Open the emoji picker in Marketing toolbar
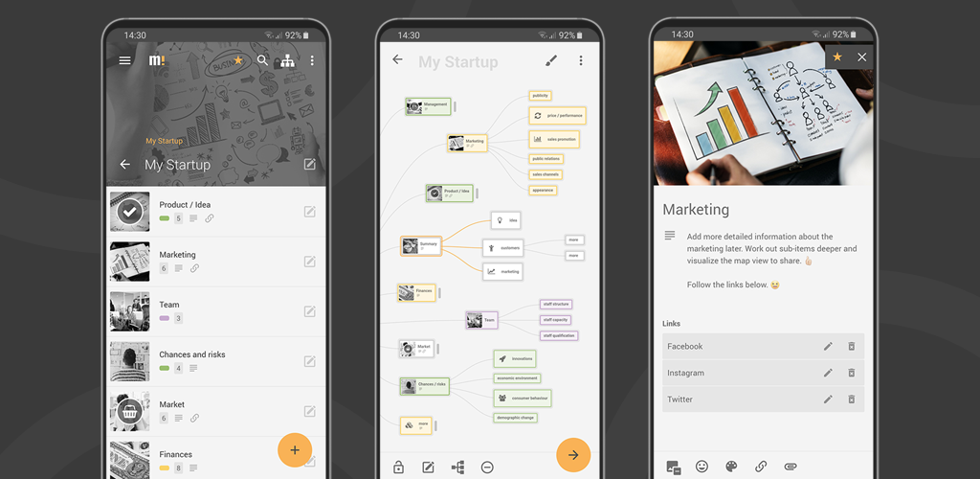The height and width of the screenshot is (479, 980). pos(702,467)
